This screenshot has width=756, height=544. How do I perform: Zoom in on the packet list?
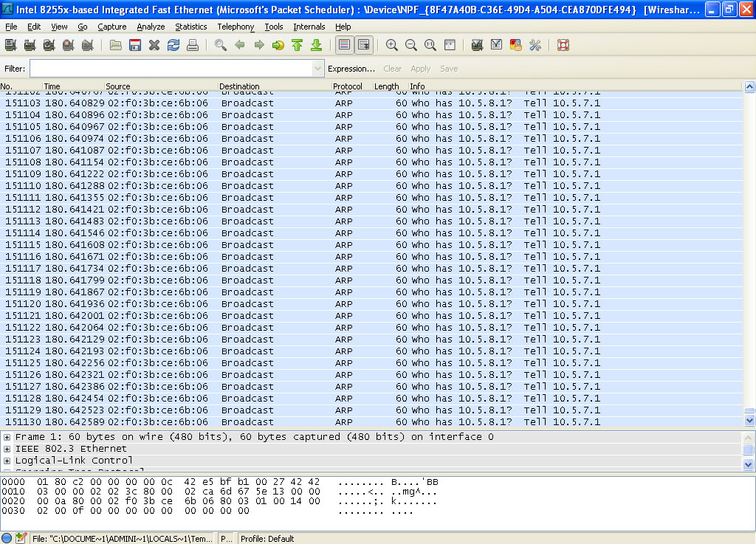[x=391, y=45]
